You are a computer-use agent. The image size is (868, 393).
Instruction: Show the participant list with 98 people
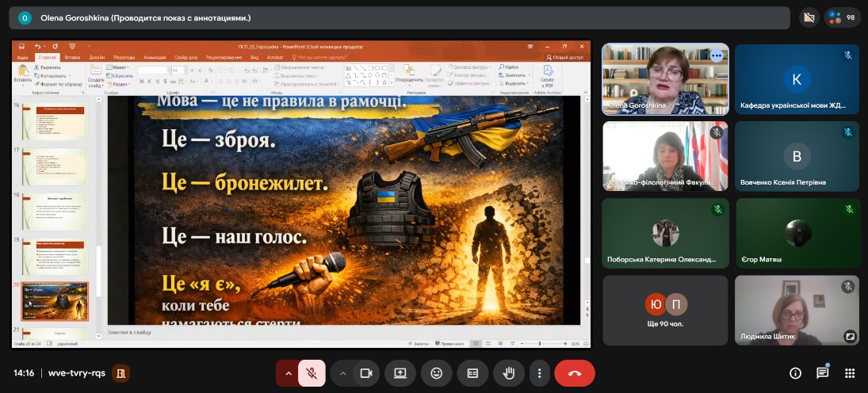843,17
